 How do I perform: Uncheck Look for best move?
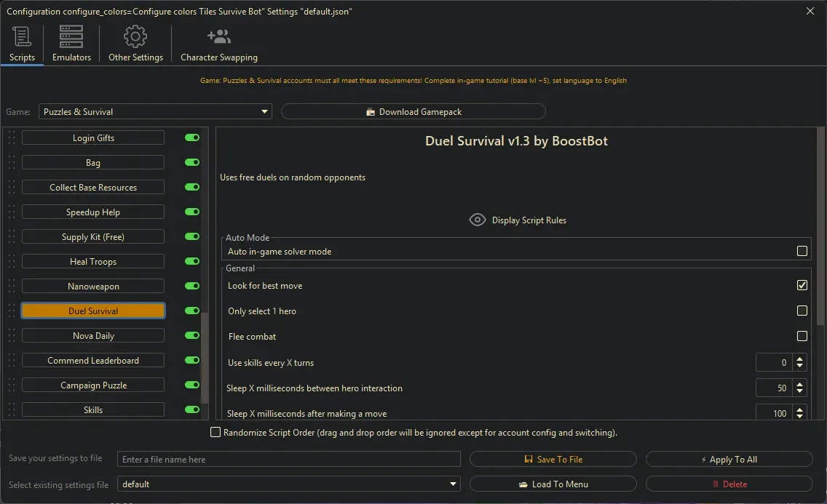(802, 285)
